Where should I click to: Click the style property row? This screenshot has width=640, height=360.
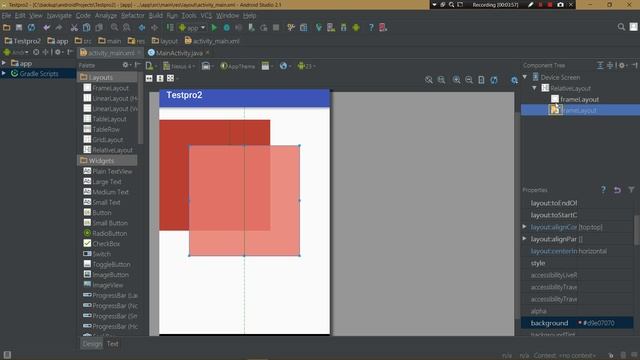tap(578, 263)
